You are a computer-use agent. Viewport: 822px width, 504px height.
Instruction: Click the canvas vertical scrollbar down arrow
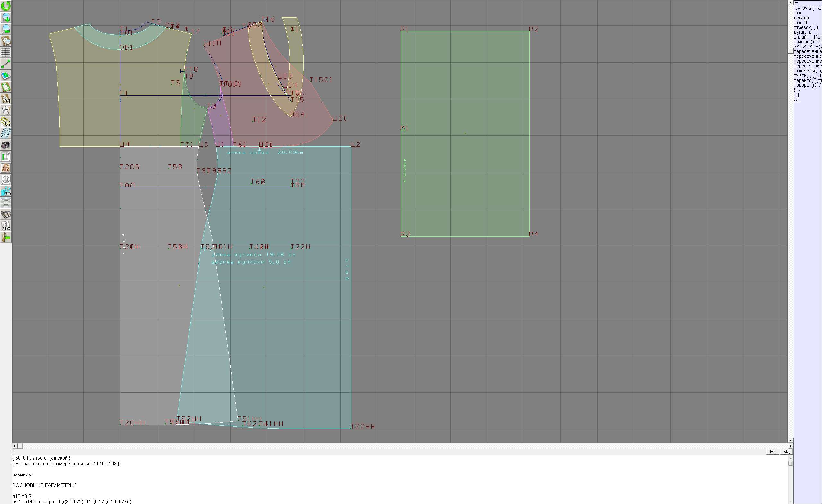790,440
